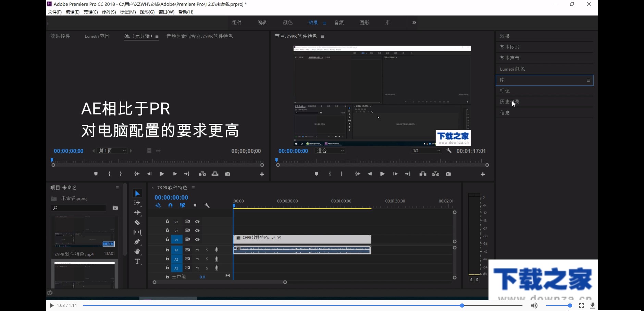Select the Razor tool
This screenshot has width=644, height=311.
click(137, 222)
